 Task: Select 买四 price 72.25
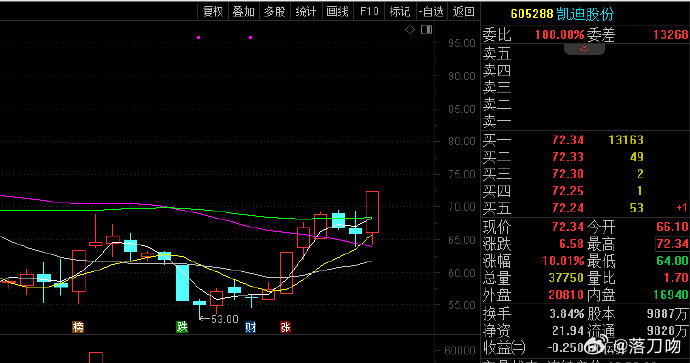568,191
